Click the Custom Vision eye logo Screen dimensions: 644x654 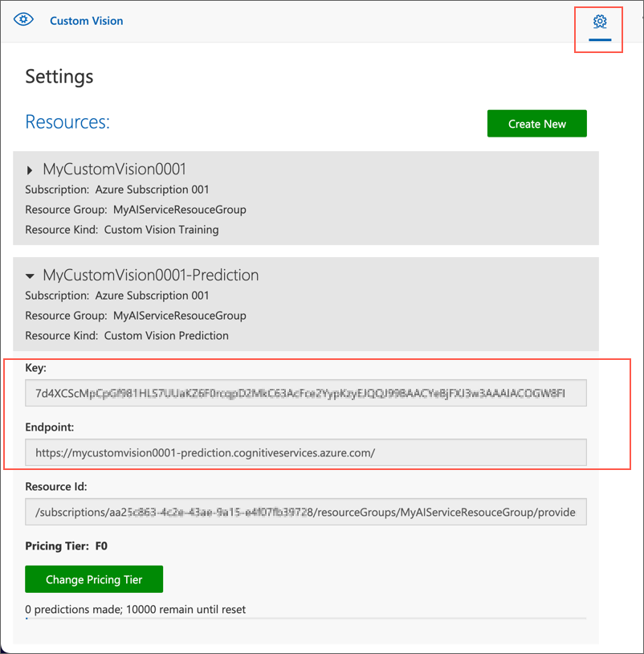(x=23, y=19)
